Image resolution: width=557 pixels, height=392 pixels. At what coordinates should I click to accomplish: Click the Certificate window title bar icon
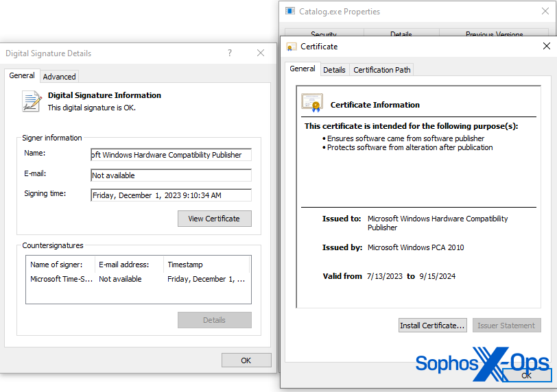(292, 47)
